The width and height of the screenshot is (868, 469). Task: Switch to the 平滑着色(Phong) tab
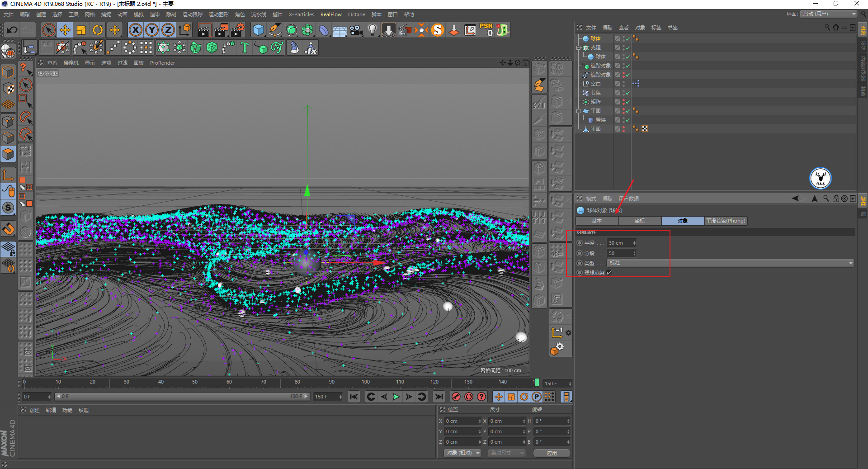point(726,221)
